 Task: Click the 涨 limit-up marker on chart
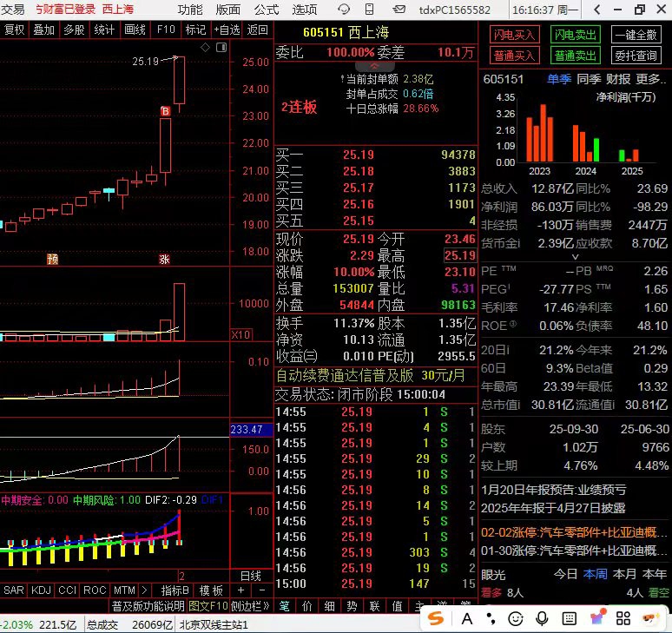click(164, 259)
